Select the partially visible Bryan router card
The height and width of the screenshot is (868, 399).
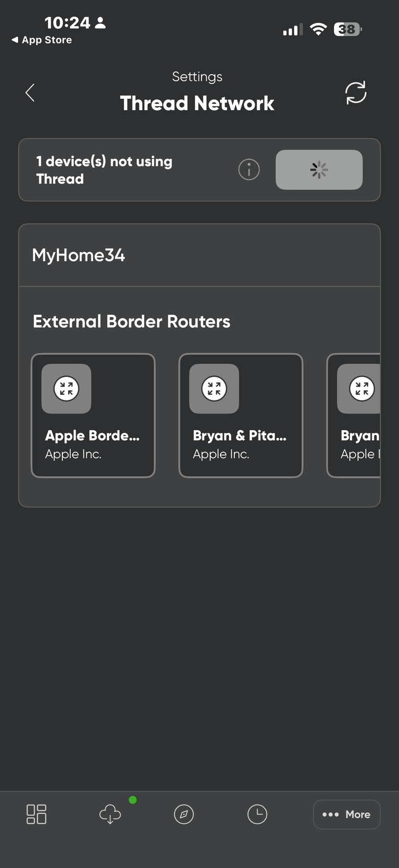[353, 415]
